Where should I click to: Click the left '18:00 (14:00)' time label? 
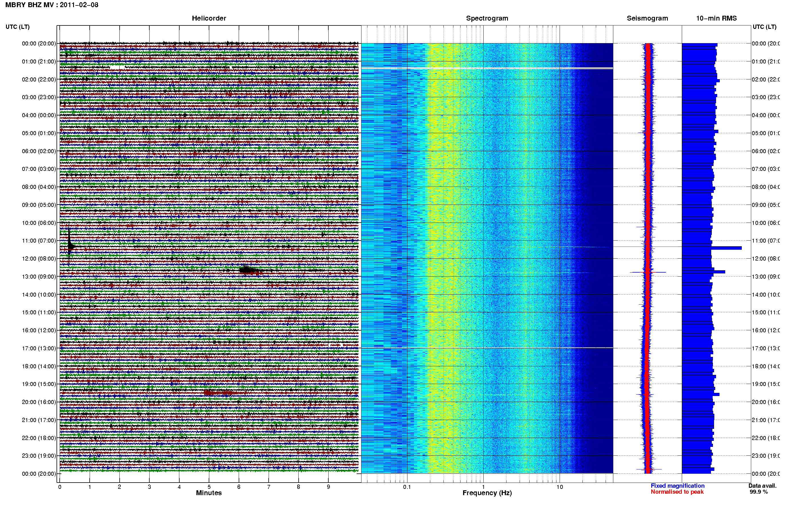pyautogui.click(x=39, y=366)
